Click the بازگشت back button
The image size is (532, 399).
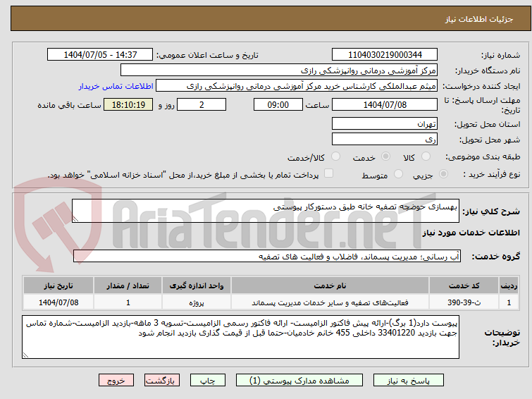pyautogui.click(x=162, y=381)
